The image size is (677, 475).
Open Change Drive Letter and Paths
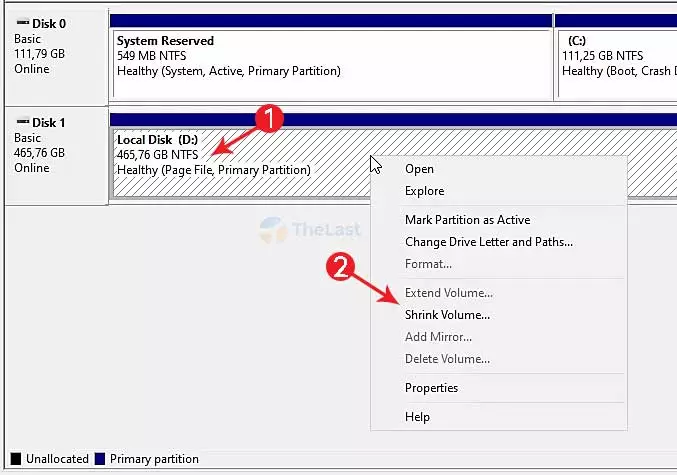[488, 242]
